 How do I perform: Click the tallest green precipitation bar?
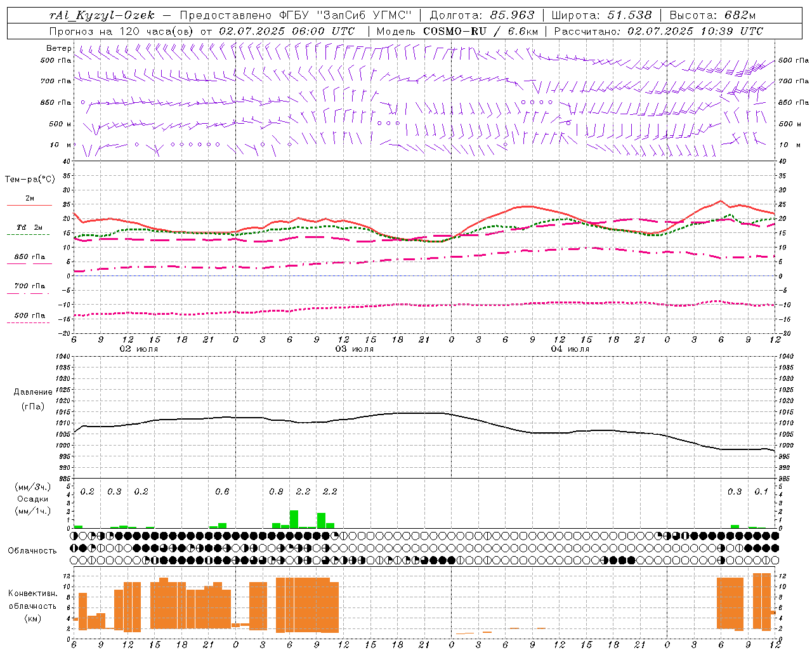pos(294,519)
